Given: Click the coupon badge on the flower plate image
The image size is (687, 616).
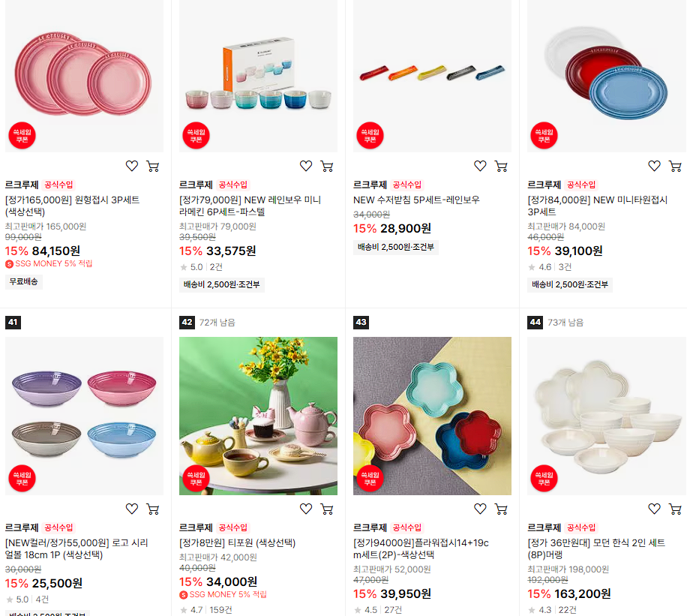Looking at the screenshot, I should pyautogui.click(x=370, y=479).
